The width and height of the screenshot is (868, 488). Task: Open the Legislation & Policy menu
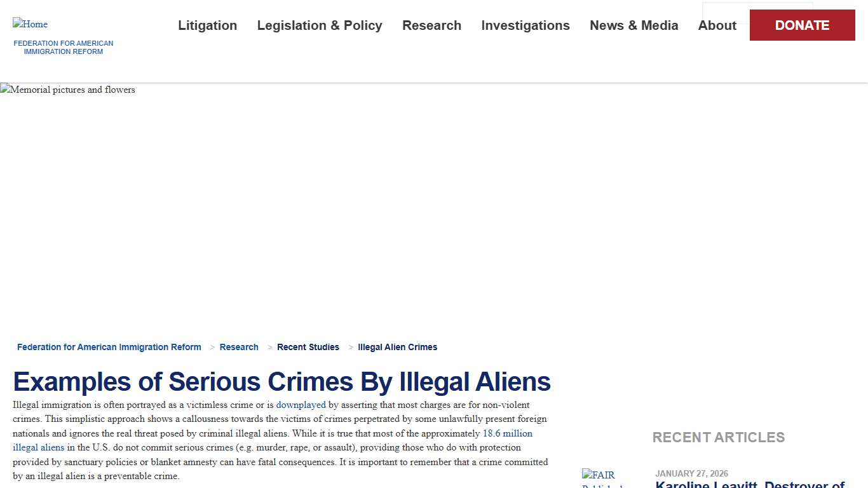tap(320, 25)
